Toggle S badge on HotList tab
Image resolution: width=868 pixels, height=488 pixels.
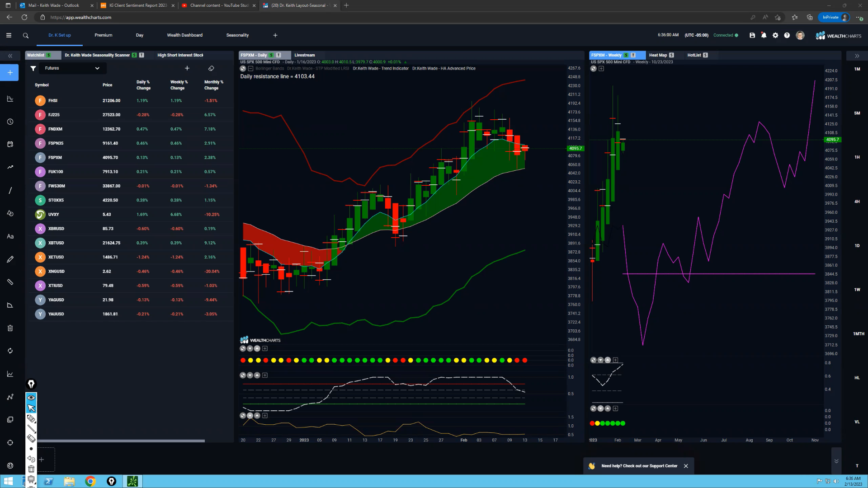click(x=705, y=55)
